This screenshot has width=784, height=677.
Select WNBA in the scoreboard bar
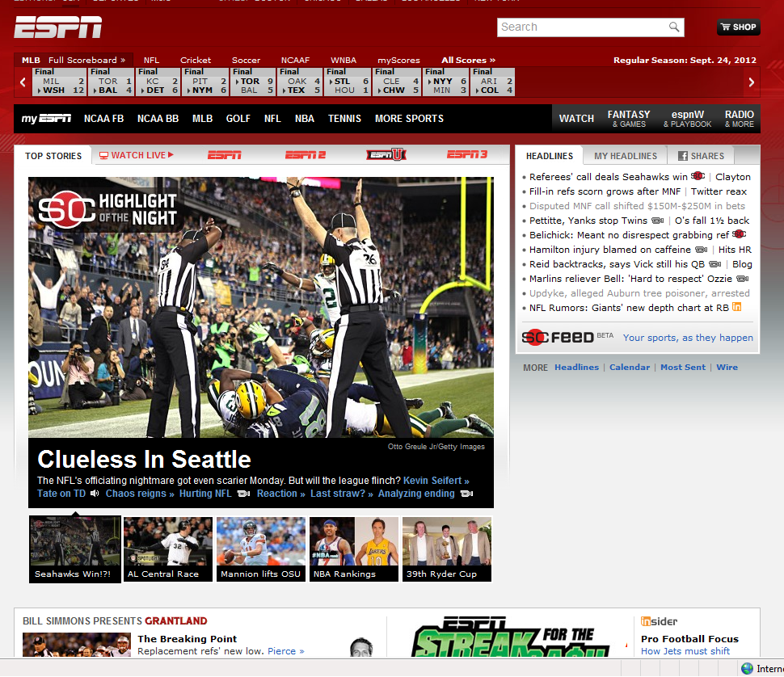tap(344, 60)
